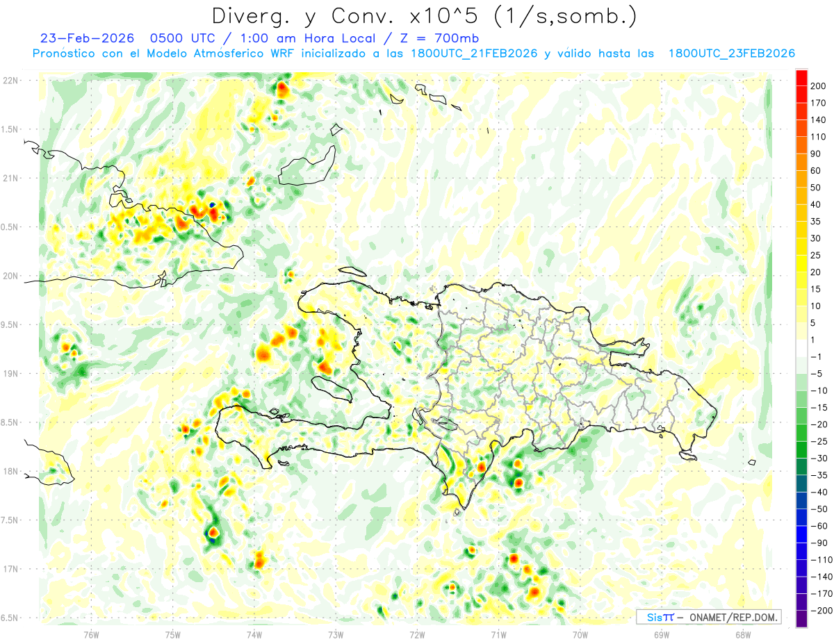The height and width of the screenshot is (644, 834).
Task: Click the '6.5N' latitude label
Action: (9, 618)
